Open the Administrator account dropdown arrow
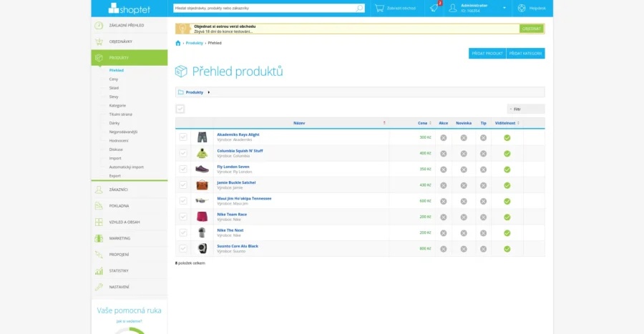The width and height of the screenshot is (644, 334). 504,8
